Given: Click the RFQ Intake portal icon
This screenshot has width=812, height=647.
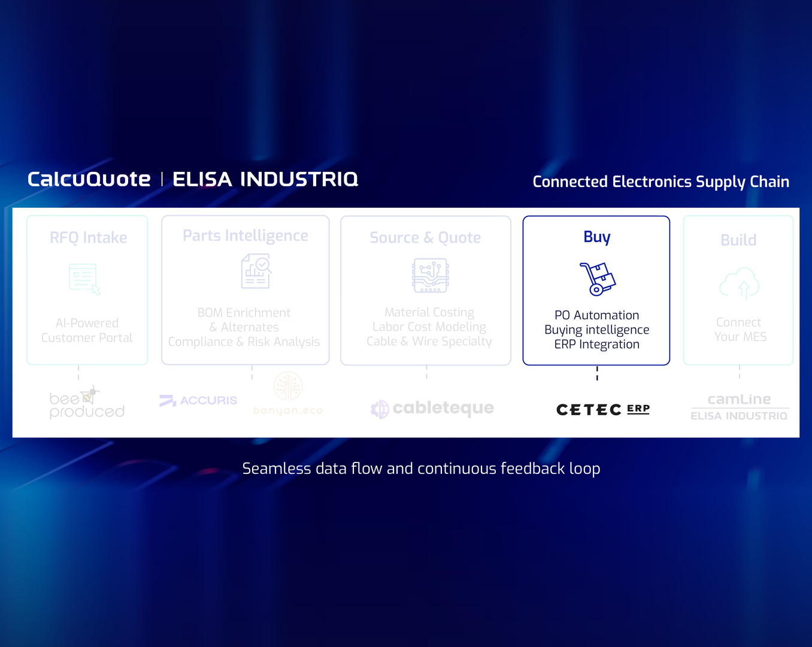Looking at the screenshot, I should click(84, 279).
